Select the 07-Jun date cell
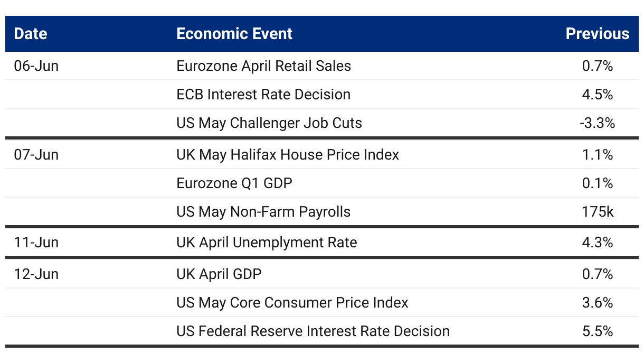The height and width of the screenshot is (353, 644). pyautogui.click(x=36, y=155)
